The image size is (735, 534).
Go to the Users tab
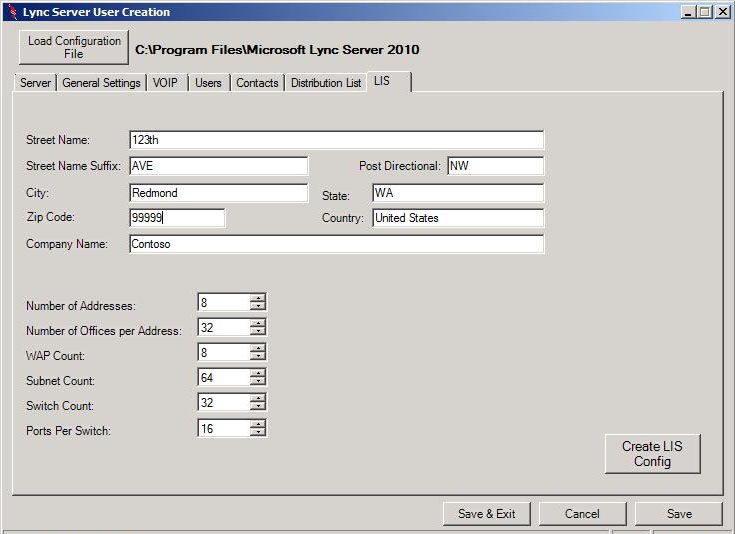208,83
